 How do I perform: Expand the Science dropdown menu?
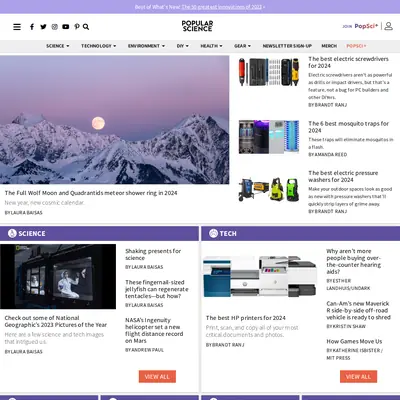pyautogui.click(x=58, y=46)
